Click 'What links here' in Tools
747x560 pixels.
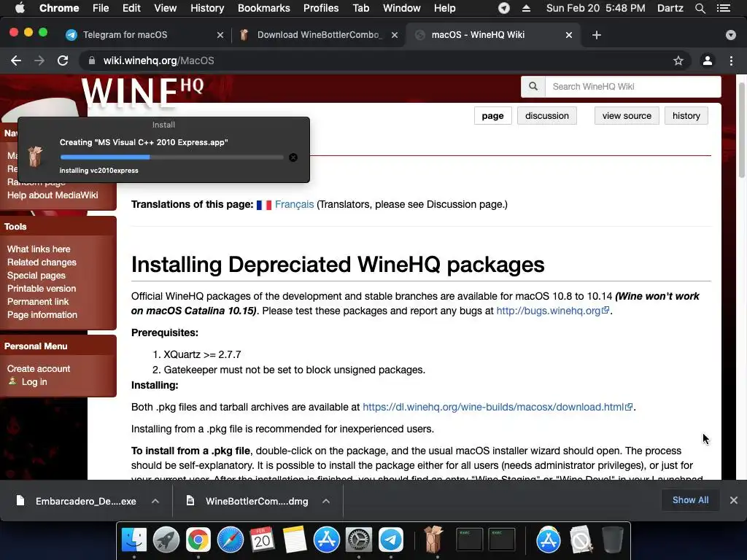tap(39, 249)
